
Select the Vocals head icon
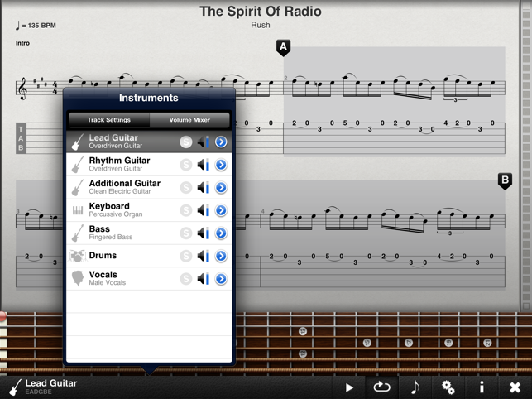tap(78, 278)
